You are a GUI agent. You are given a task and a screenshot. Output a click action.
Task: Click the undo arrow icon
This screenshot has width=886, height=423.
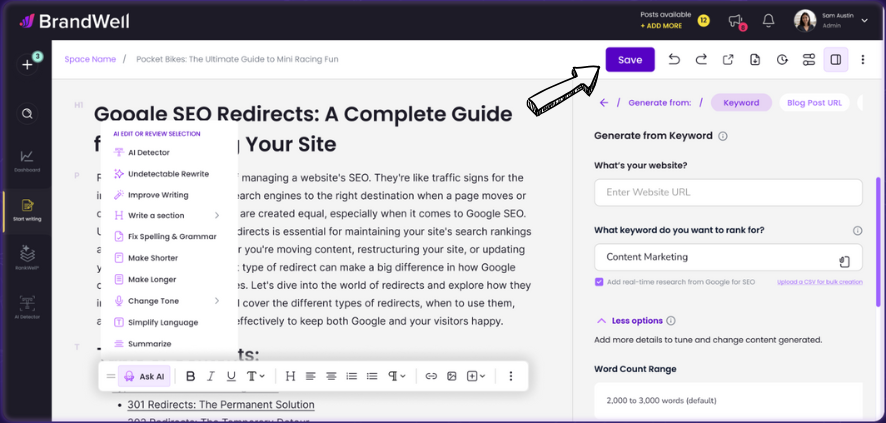tap(674, 60)
